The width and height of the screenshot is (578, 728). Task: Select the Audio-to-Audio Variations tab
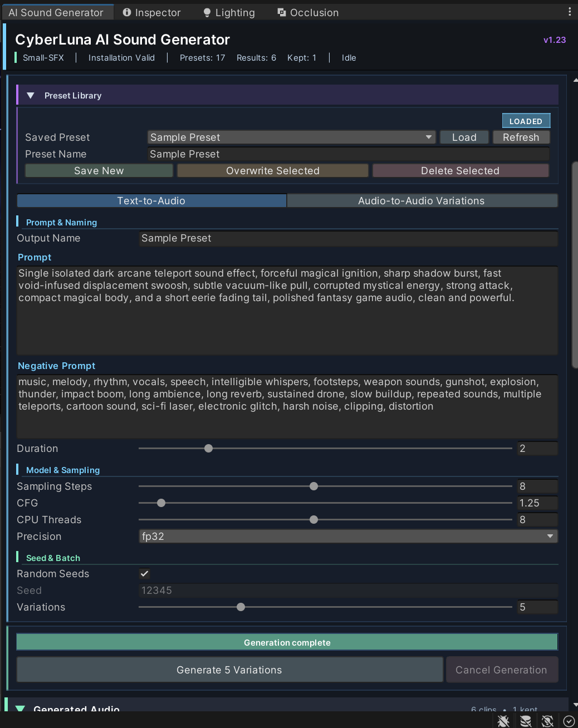pos(422,201)
